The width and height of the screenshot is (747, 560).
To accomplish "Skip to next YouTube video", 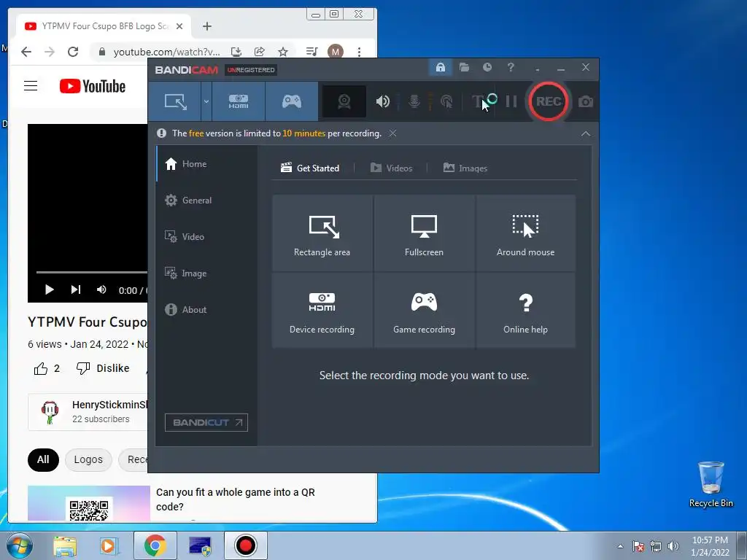I will tap(75, 289).
